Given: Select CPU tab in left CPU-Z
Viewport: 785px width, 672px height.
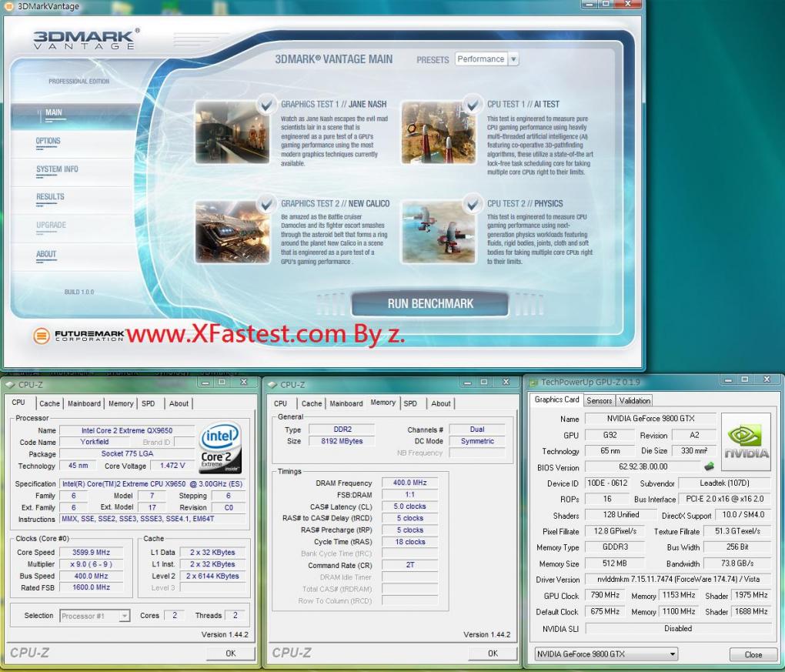Looking at the screenshot, I should click(18, 402).
